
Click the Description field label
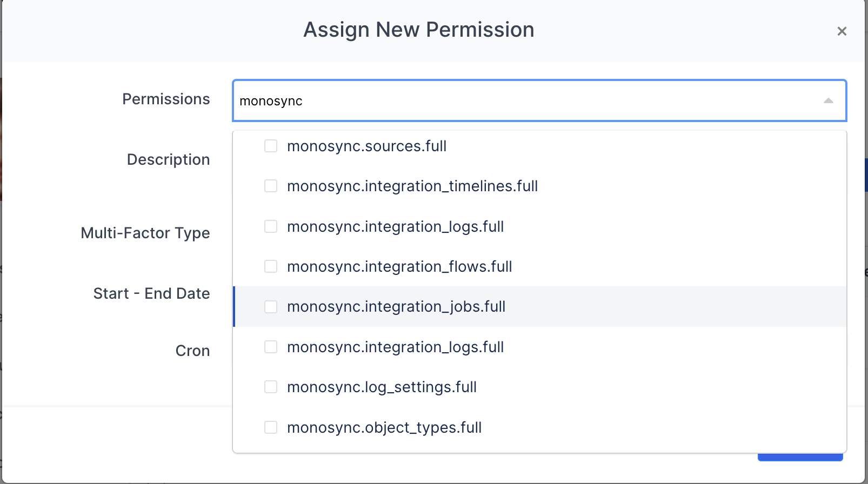click(x=168, y=160)
